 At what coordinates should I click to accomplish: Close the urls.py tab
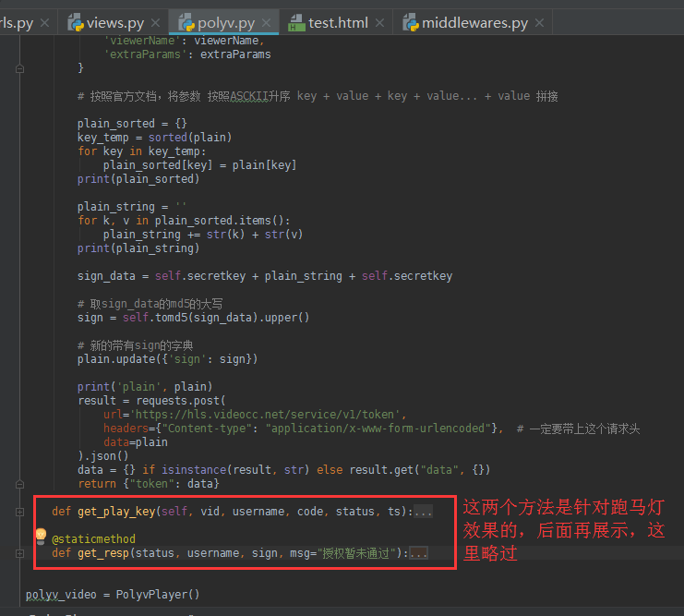coord(44,22)
